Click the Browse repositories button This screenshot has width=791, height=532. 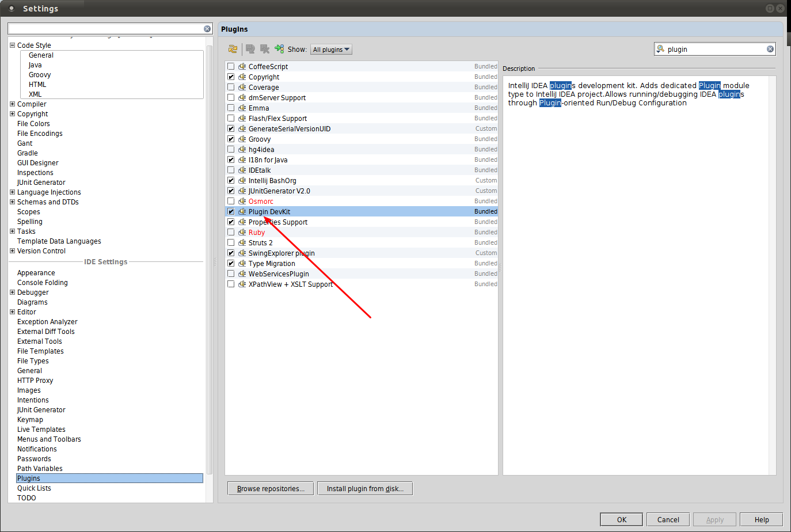point(271,489)
